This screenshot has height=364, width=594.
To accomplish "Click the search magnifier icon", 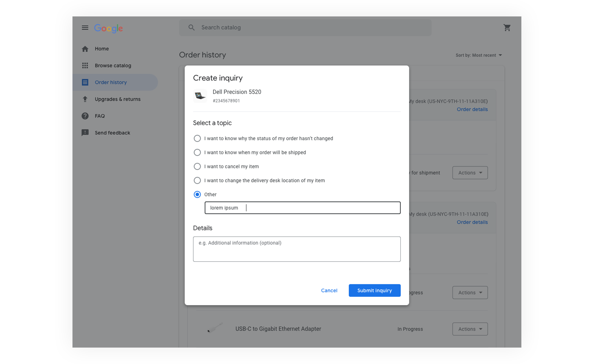I will pyautogui.click(x=192, y=28).
